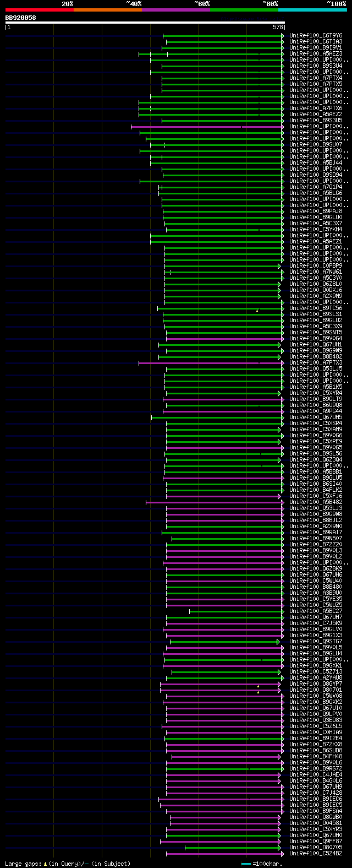Click the purple arrowhead on the UniRef100_C5XFJ6 row
Image resolution: width=352 pixels, height=868 pixels.
click(x=279, y=496)
